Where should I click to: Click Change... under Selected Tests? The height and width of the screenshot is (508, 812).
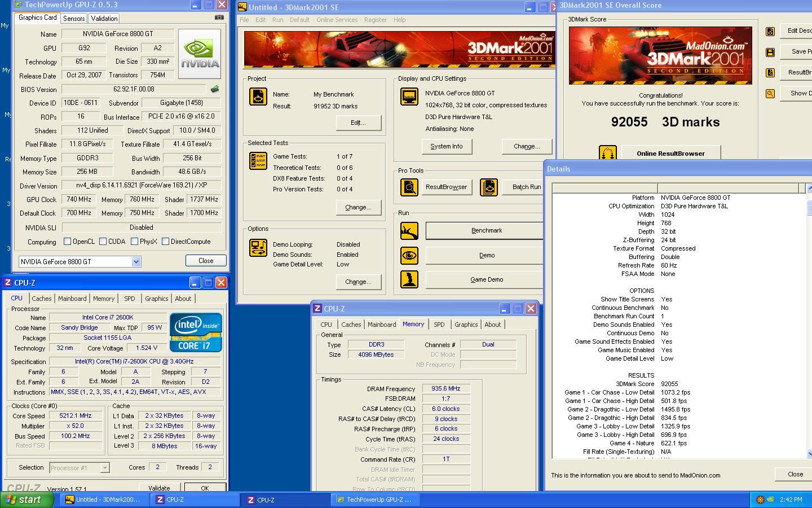tap(358, 207)
